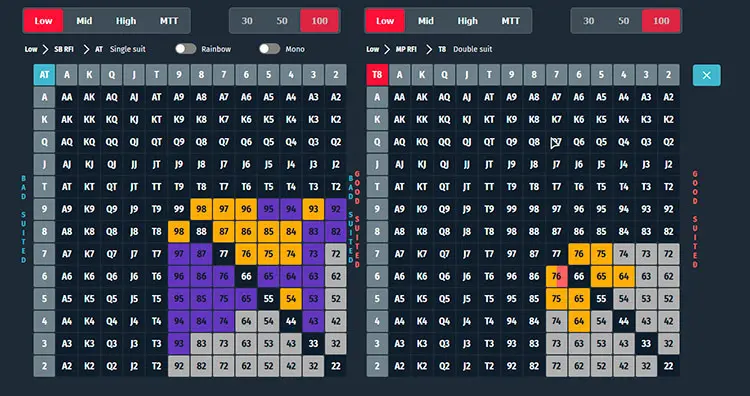
Task: Enable the Rainbow toggle switch
Action: [186, 49]
